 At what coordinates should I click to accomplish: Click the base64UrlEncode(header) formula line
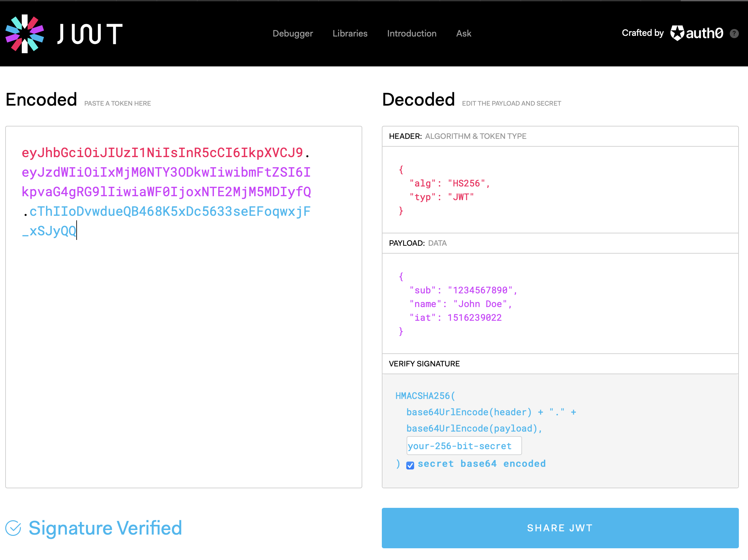point(491,412)
